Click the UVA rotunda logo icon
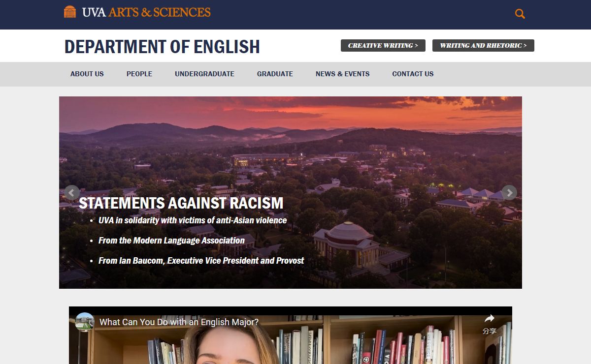Screen dimensions: 591x364 coord(70,12)
